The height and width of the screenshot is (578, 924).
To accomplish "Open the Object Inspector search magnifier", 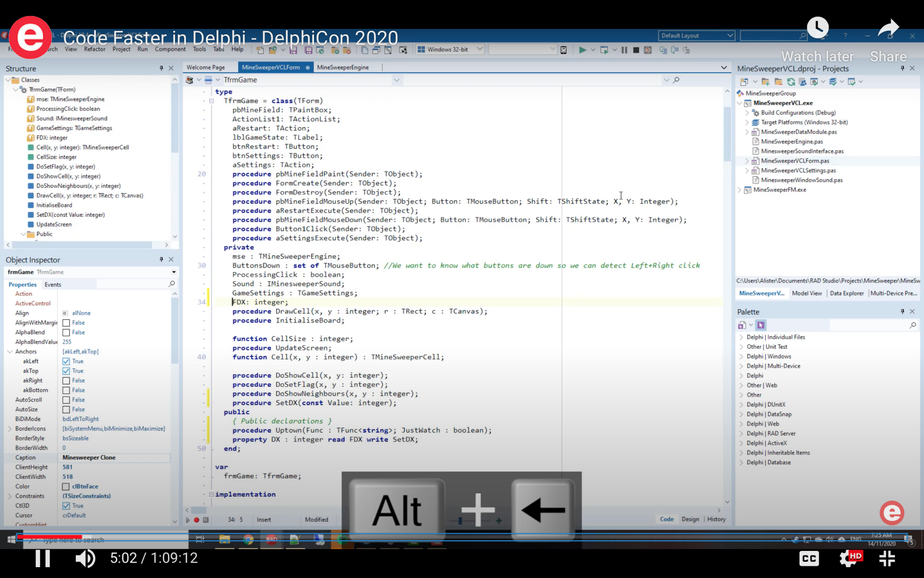I will coord(172,284).
